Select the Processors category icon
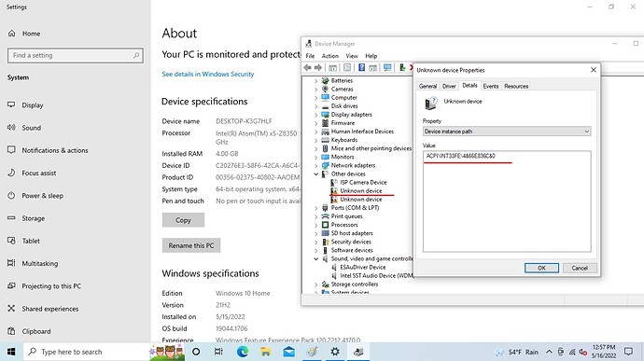Image resolution: width=644 pixels, height=361 pixels. 326,225
